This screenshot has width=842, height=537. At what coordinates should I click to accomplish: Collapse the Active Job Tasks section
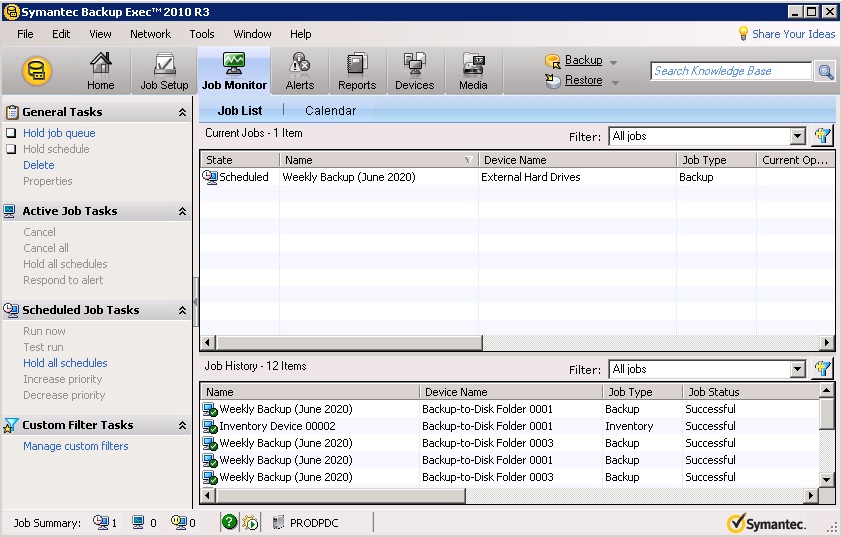click(183, 211)
